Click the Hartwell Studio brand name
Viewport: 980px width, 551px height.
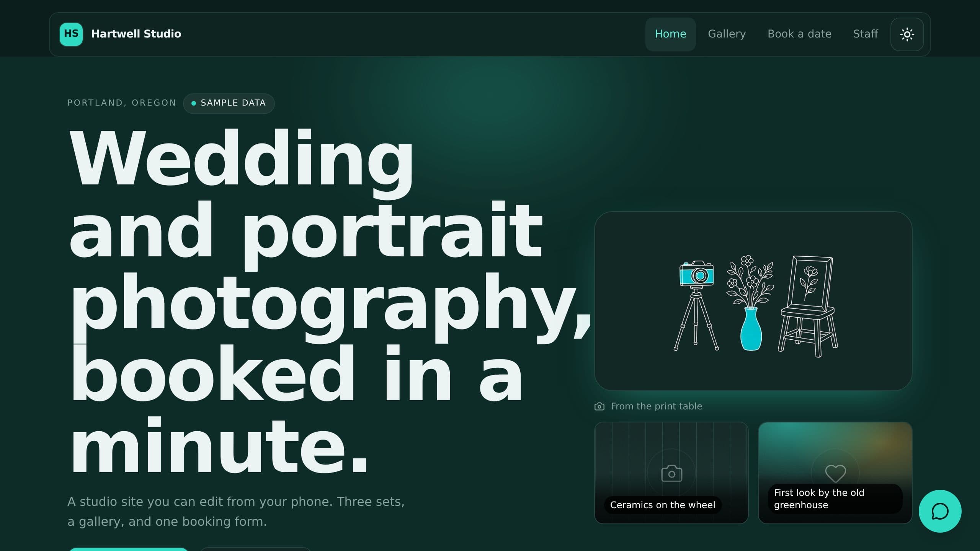(x=136, y=34)
